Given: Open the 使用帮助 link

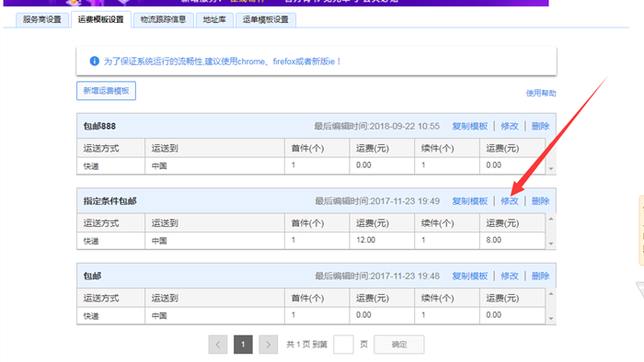Looking at the screenshot, I should pos(541,93).
